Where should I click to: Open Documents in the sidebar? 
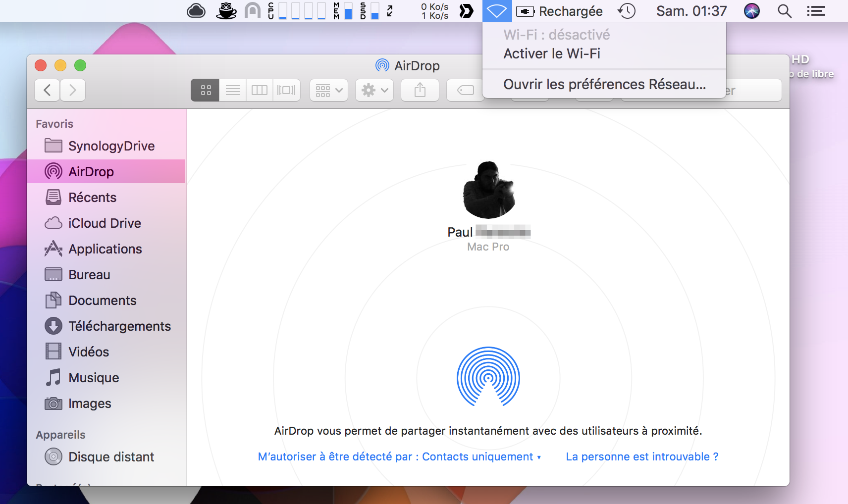pyautogui.click(x=106, y=301)
